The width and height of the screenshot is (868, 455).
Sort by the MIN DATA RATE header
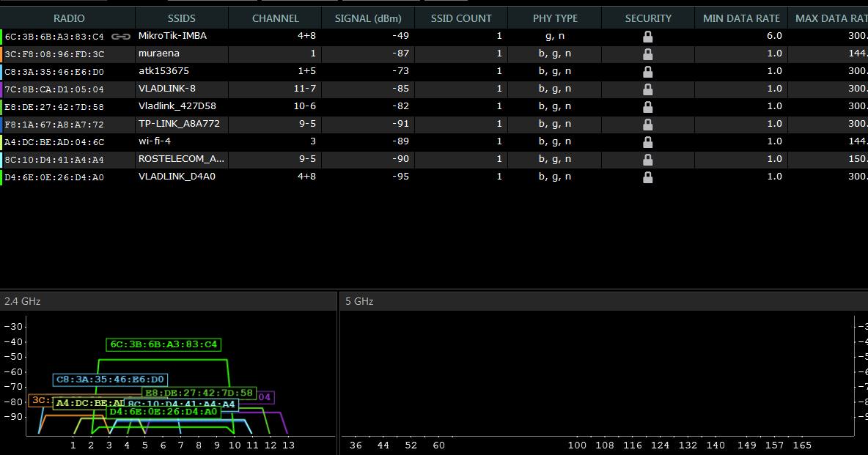pyautogui.click(x=741, y=18)
